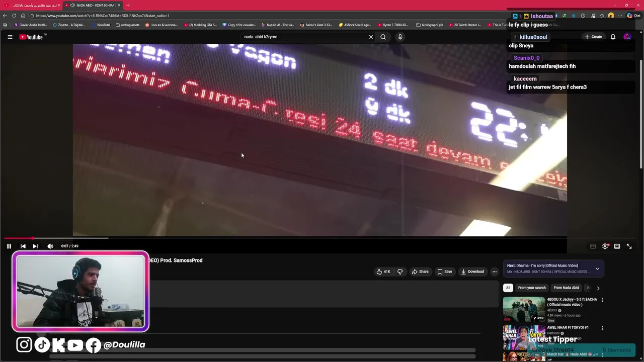Open the player settings gear
644x362 pixels.
coord(605,246)
